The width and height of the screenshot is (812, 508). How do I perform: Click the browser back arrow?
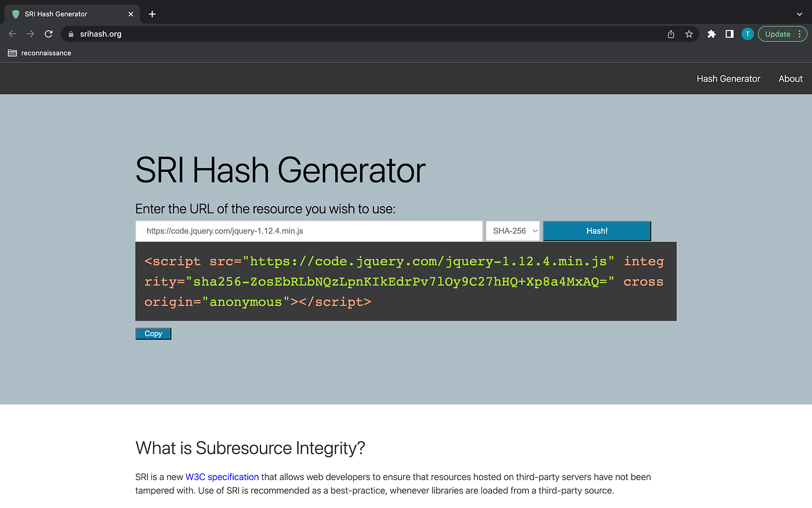12,34
